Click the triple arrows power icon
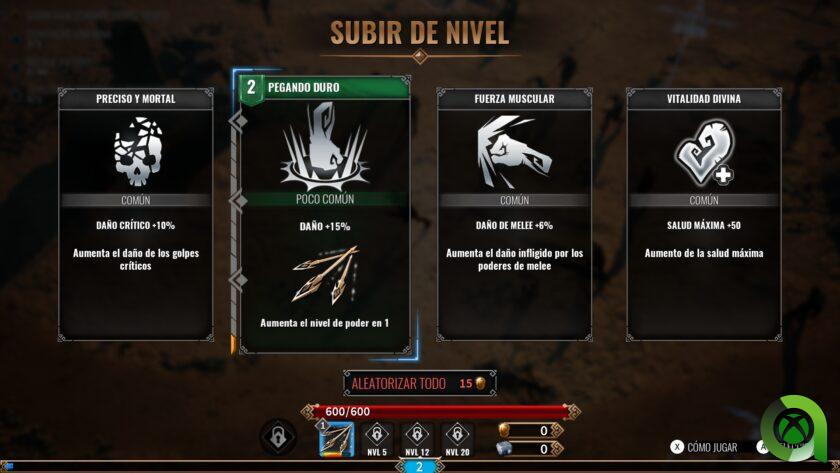This screenshot has width=840, height=473. [325, 275]
